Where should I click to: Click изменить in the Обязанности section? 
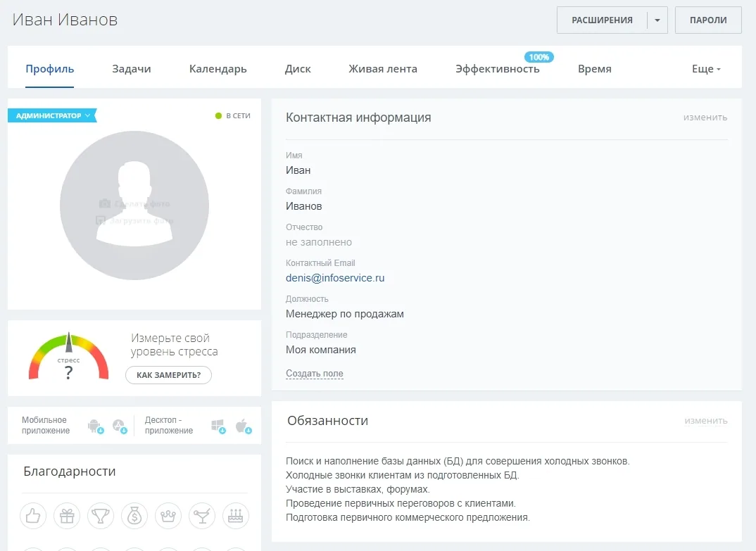pyautogui.click(x=706, y=421)
